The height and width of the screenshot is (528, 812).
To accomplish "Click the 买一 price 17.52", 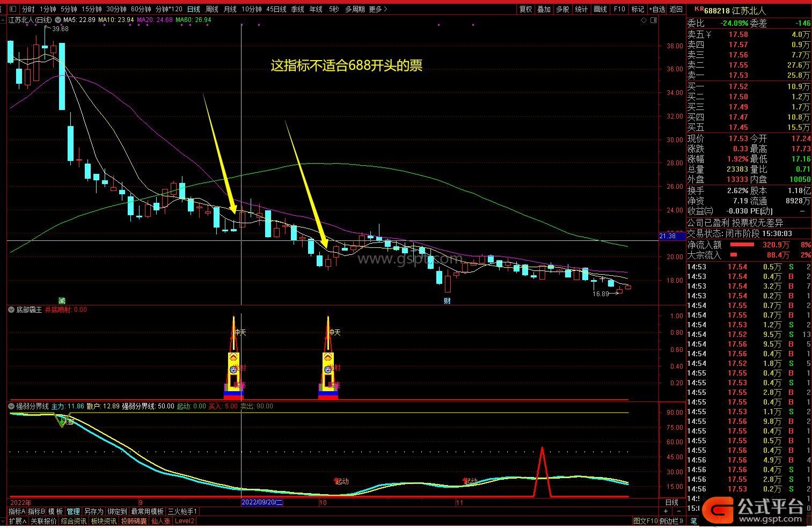I will point(738,86).
